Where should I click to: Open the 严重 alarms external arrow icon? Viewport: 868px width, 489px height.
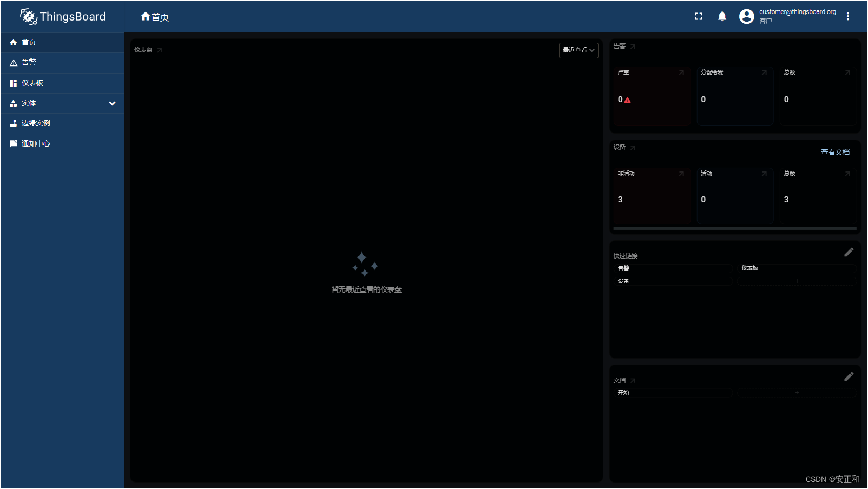(x=681, y=72)
